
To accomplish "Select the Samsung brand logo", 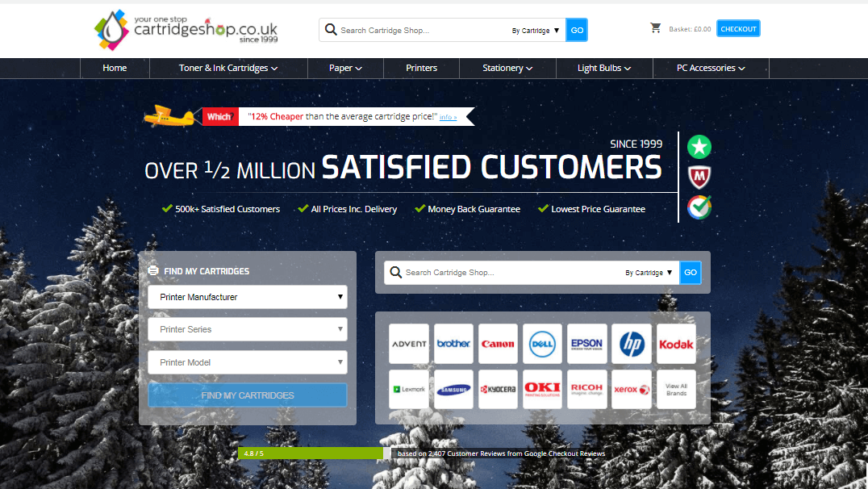I will coord(453,389).
